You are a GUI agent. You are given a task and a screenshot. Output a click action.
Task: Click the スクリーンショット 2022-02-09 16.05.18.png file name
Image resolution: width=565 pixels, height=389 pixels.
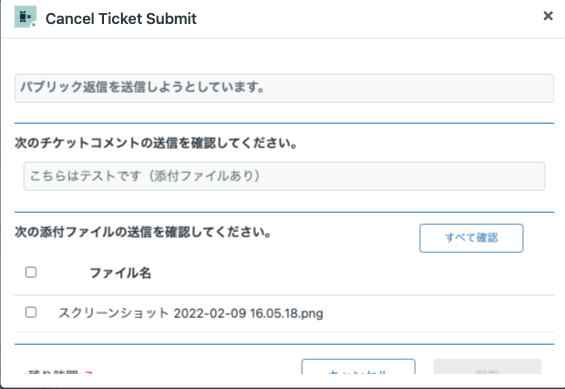191,313
